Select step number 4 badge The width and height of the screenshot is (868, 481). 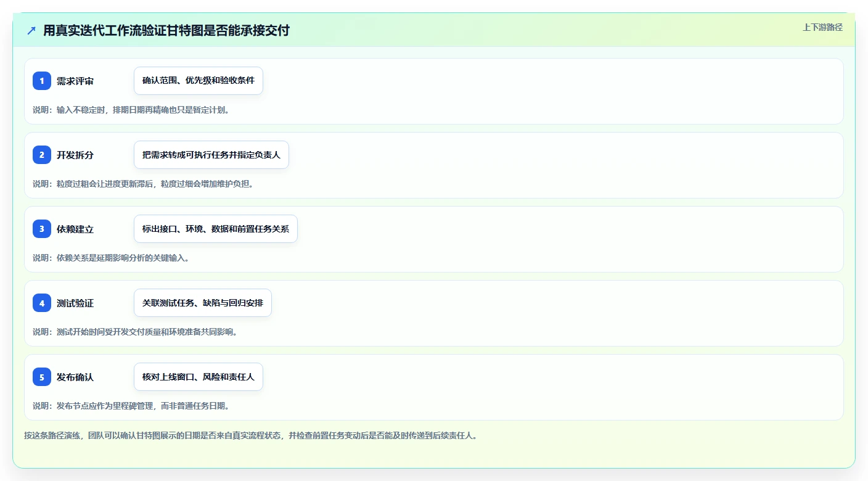point(42,303)
